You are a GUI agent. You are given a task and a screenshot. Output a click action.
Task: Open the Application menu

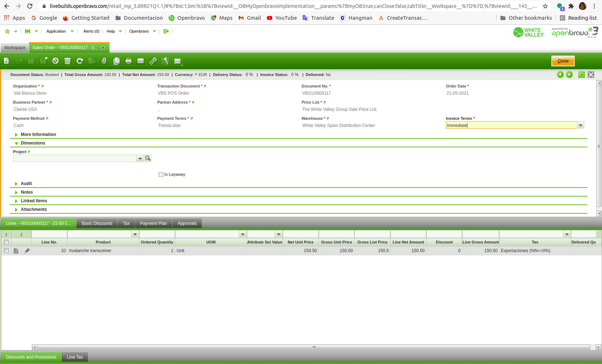click(x=60, y=31)
